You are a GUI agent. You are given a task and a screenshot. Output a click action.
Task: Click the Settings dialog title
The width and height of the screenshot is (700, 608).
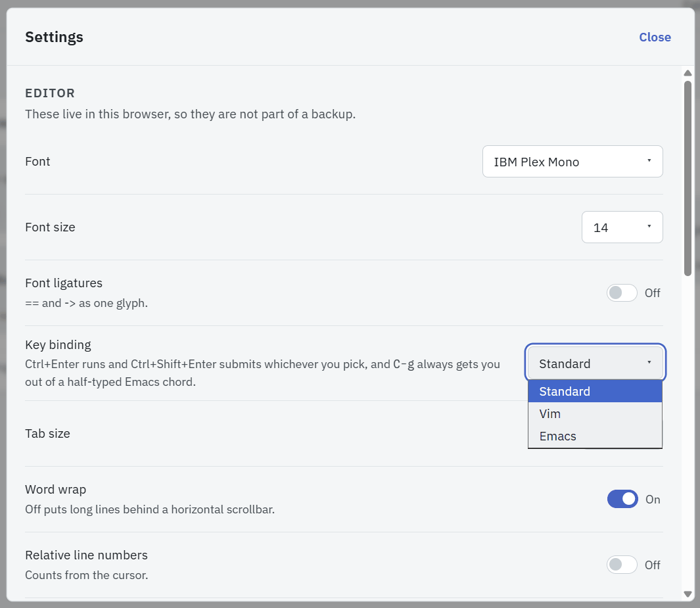54,37
